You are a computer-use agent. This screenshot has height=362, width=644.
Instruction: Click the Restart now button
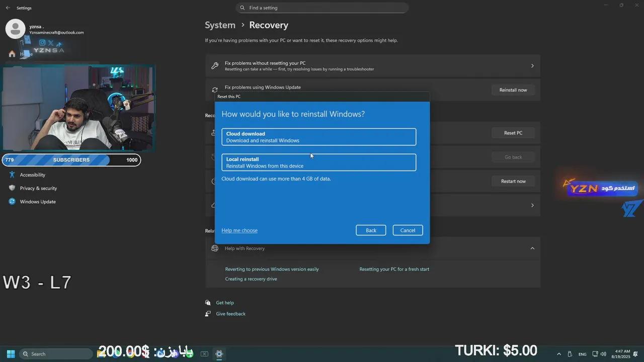[513, 181]
